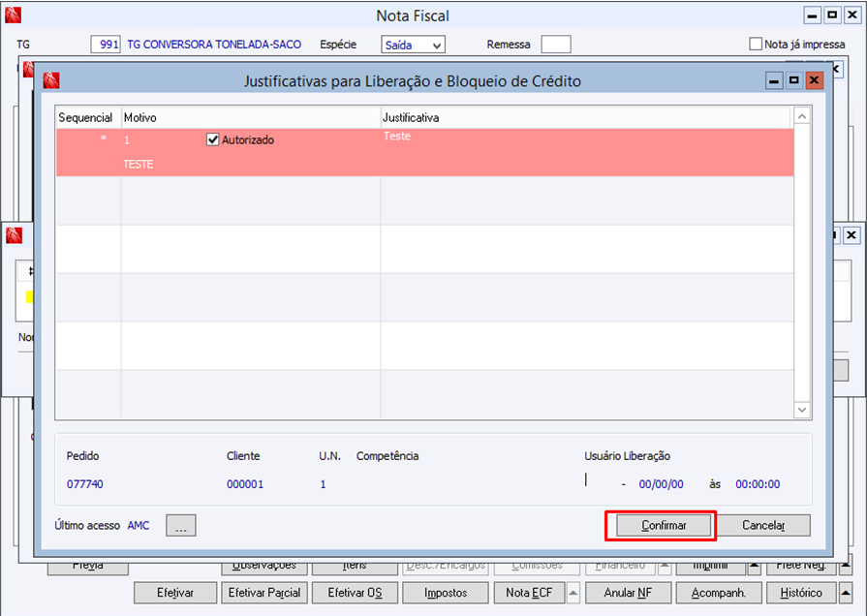Screen dimensions: 867x616
Task: Close the Justificativas dialog with red X
Action: [814, 80]
